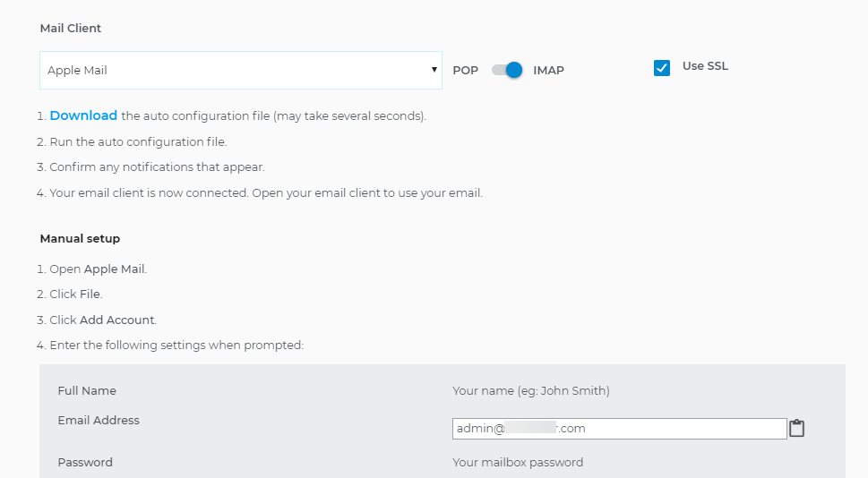
Task: Uncheck the Use SSL checkbox
Action: 661,68
